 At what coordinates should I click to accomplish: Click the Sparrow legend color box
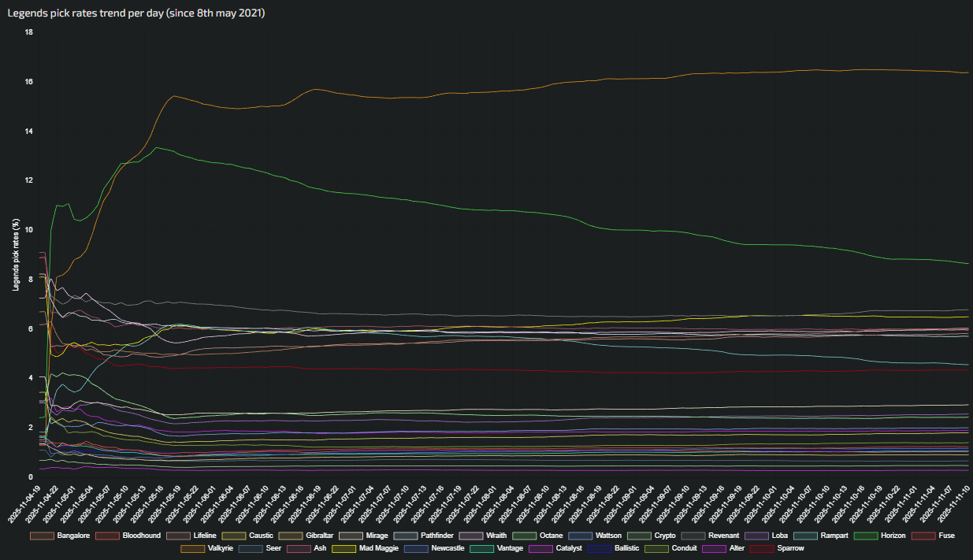coord(761,548)
